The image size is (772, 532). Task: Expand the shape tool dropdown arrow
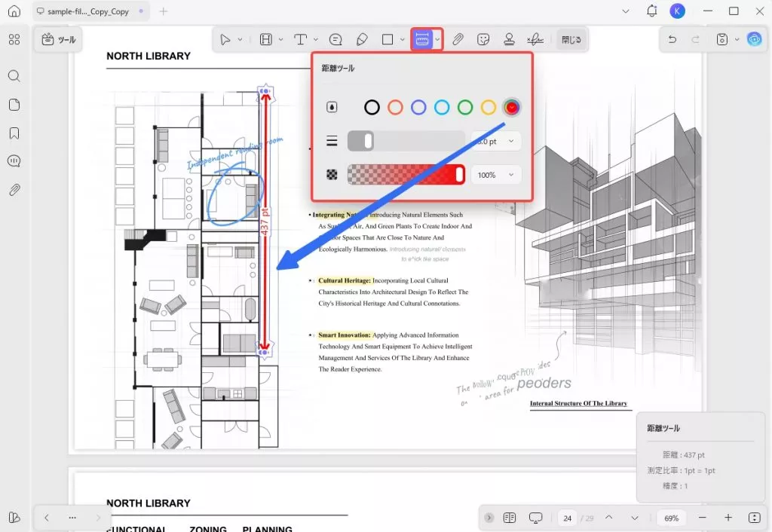(x=403, y=39)
